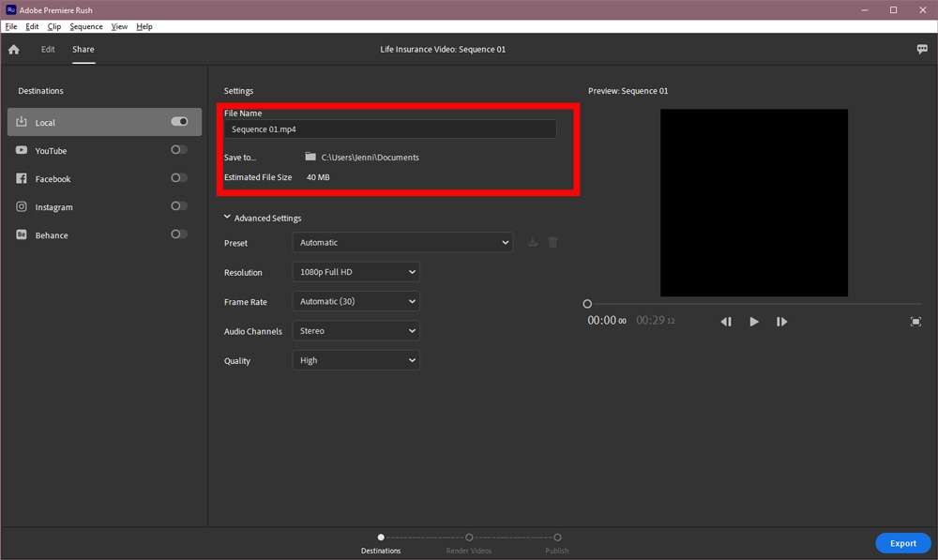This screenshot has height=560, width=938.
Task: Open the Quality dropdown
Action: [356, 360]
